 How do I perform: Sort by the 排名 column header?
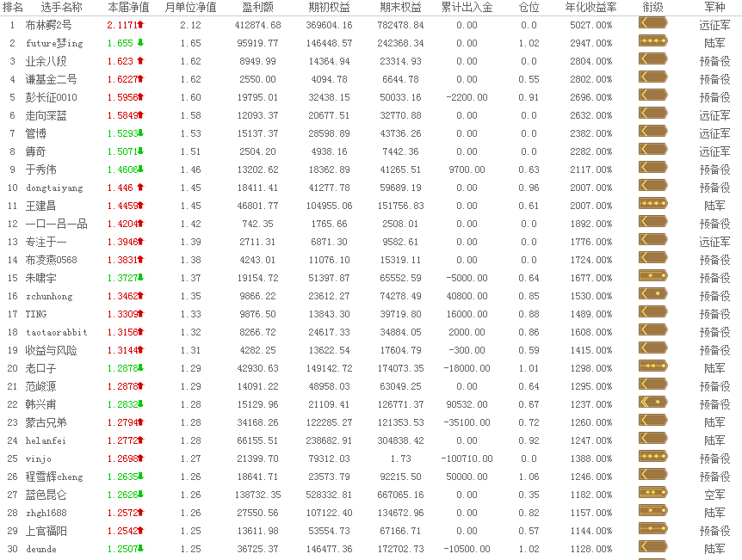point(13,7)
